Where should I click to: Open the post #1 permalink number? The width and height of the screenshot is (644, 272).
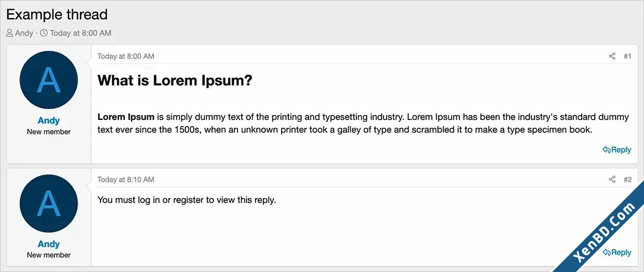628,56
